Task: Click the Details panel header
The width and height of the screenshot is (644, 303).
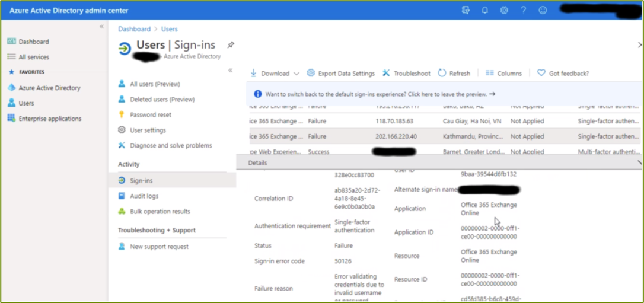Action: tap(439, 163)
